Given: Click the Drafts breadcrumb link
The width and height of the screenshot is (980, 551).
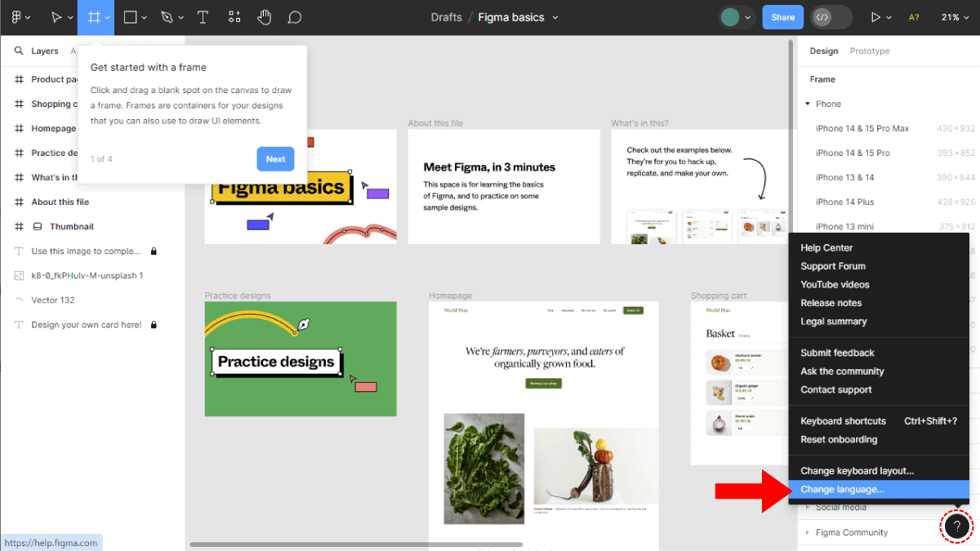Looking at the screenshot, I should point(446,17).
